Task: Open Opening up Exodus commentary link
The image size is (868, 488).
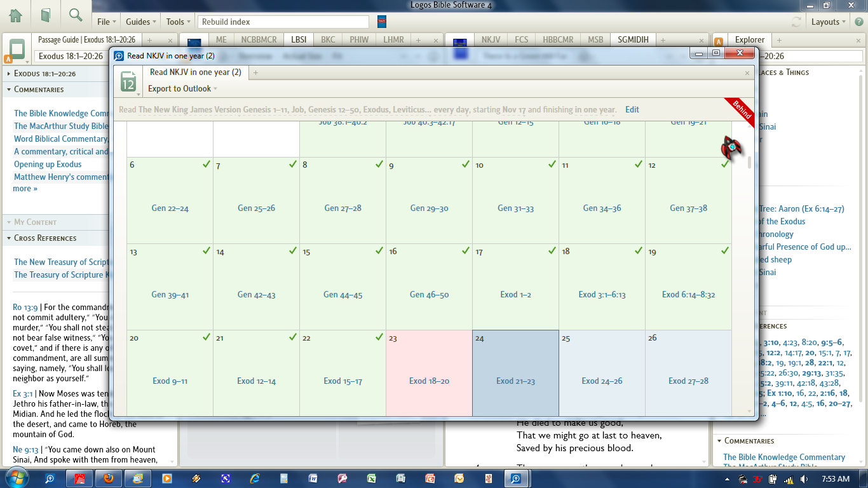Action: coord(48,164)
